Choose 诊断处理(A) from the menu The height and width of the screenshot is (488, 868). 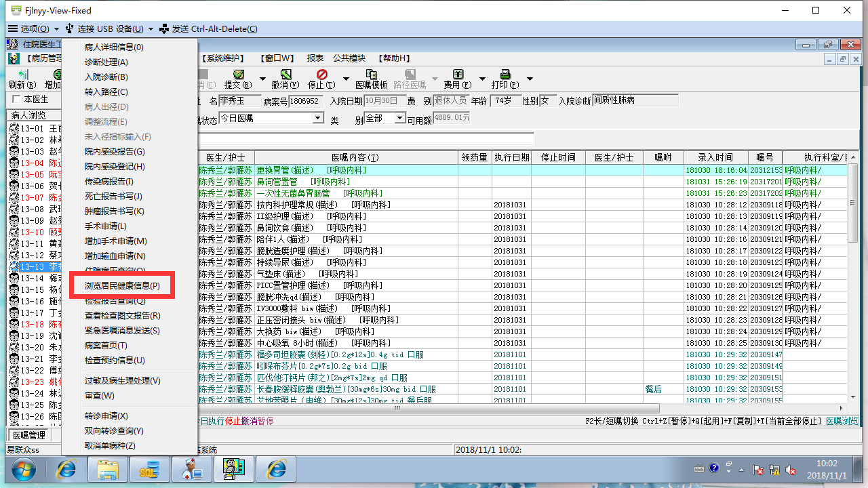129,62
